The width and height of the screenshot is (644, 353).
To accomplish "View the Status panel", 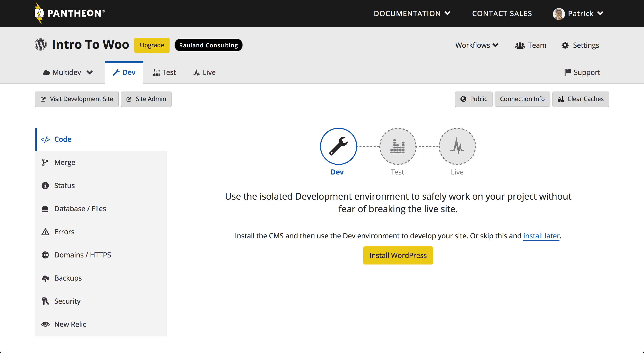I will click(x=64, y=185).
